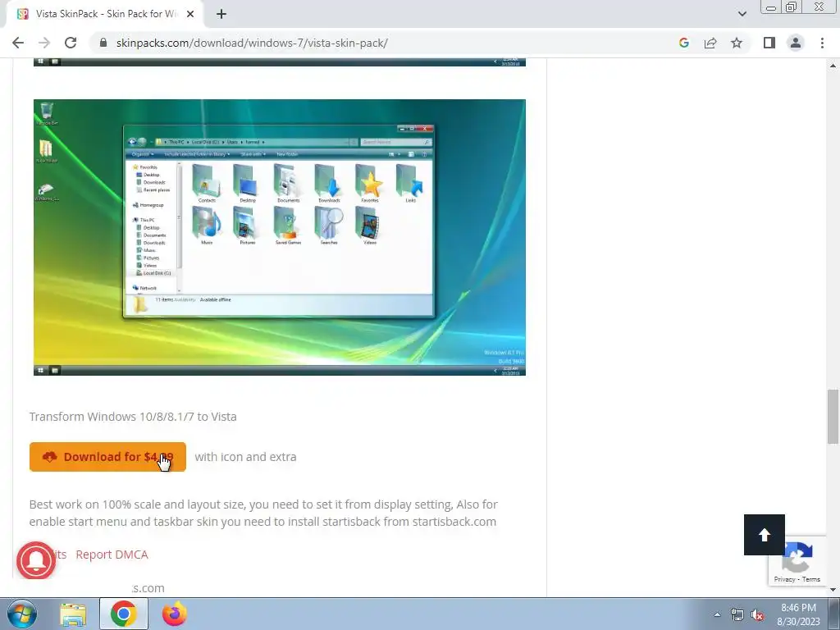Image resolution: width=840 pixels, height=630 pixels.
Task: Go back to the previous page
Action: (18, 43)
